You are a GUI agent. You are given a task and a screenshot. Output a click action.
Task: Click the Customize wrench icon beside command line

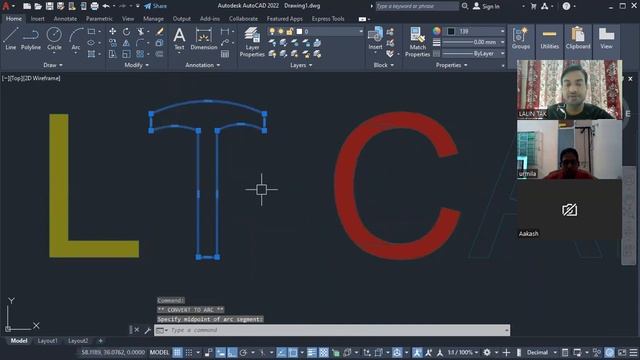click(147, 330)
